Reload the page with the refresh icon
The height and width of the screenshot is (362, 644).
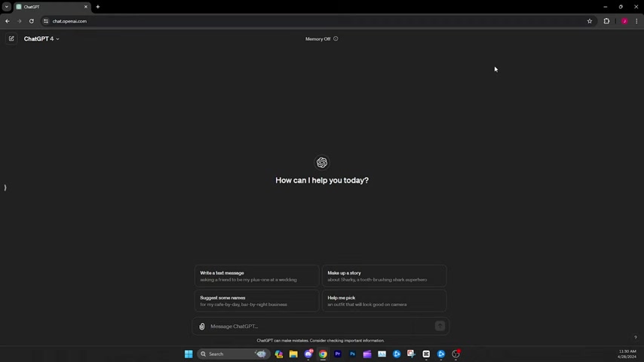(x=31, y=21)
